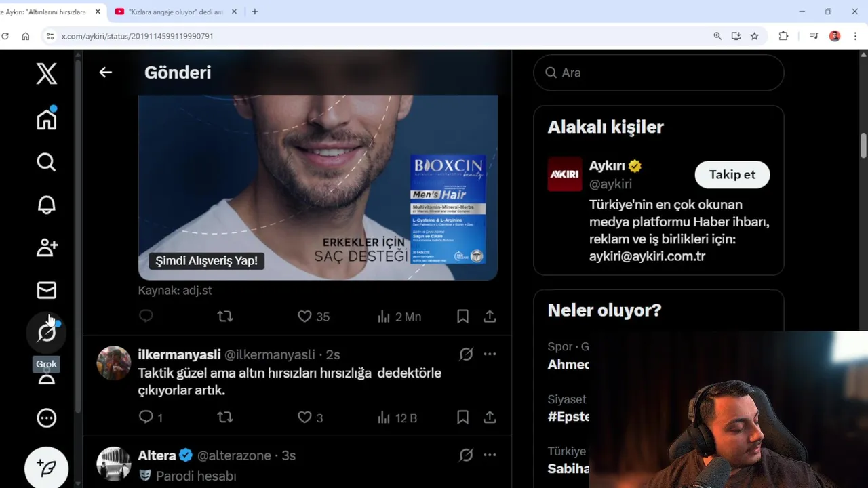Open the X logo home link
Image resolution: width=868 pixels, height=488 pixels.
pos(47,73)
